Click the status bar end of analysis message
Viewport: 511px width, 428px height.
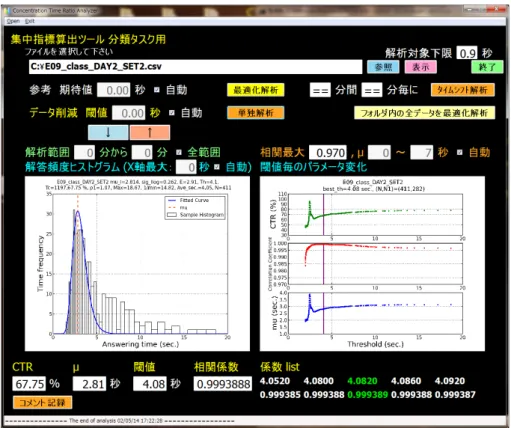click(x=120, y=421)
